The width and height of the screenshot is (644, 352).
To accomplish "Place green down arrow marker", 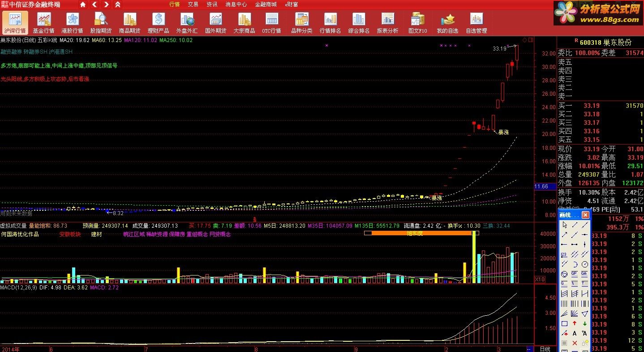I will (x=584, y=323).
